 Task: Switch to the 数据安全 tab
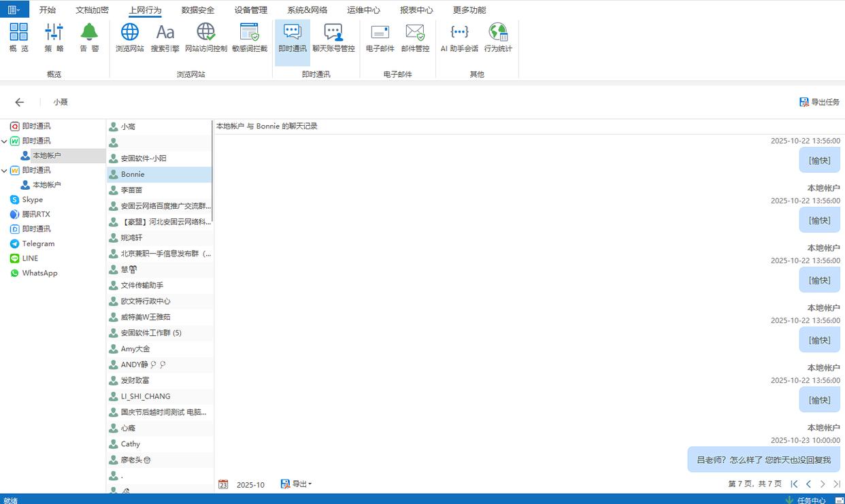tap(198, 10)
